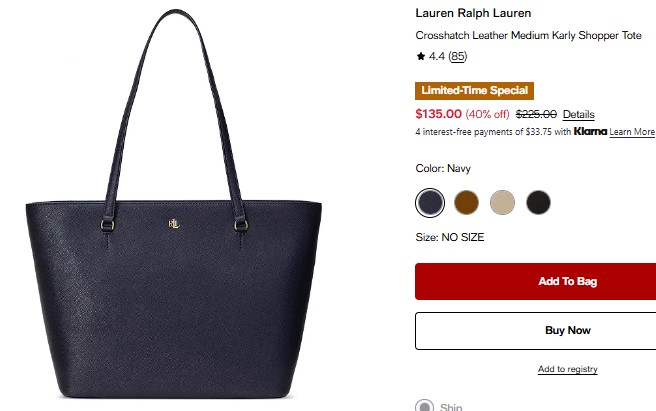
Task: Click the Klarna logo
Action: tap(590, 131)
